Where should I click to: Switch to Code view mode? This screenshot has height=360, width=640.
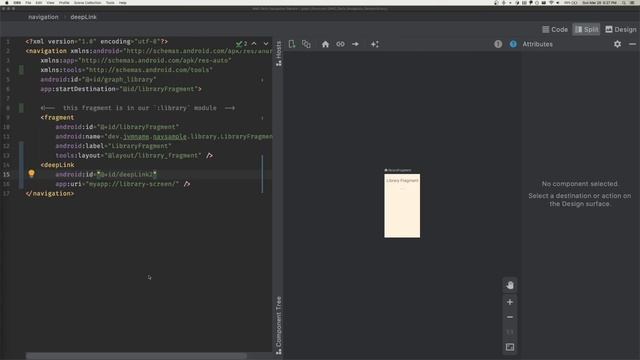(x=555, y=29)
